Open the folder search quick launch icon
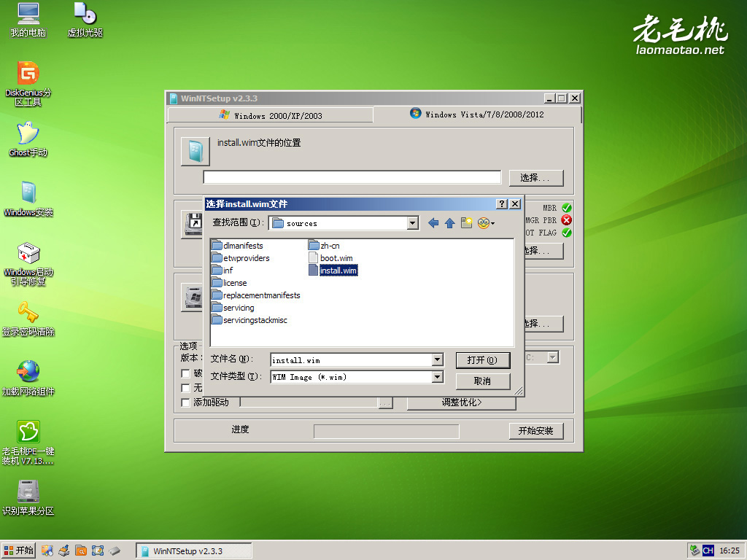The width and height of the screenshot is (747, 560). pos(81,551)
